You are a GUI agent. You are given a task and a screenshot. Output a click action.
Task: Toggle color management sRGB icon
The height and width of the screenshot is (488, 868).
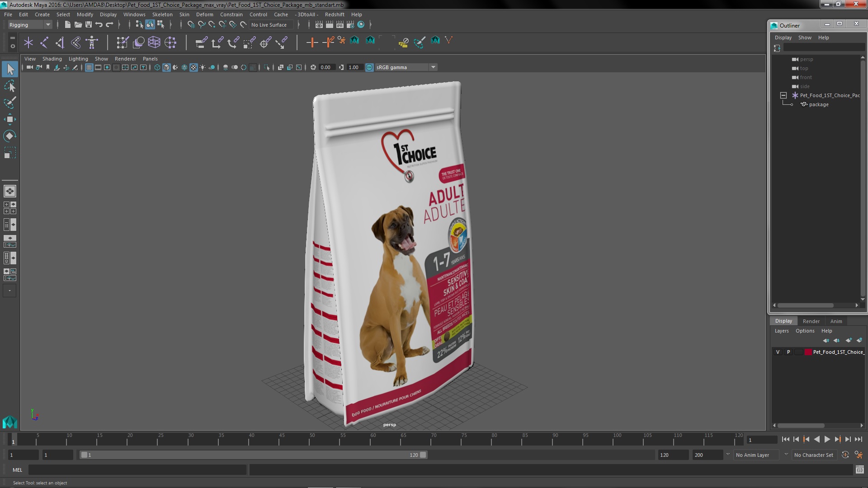pos(369,67)
